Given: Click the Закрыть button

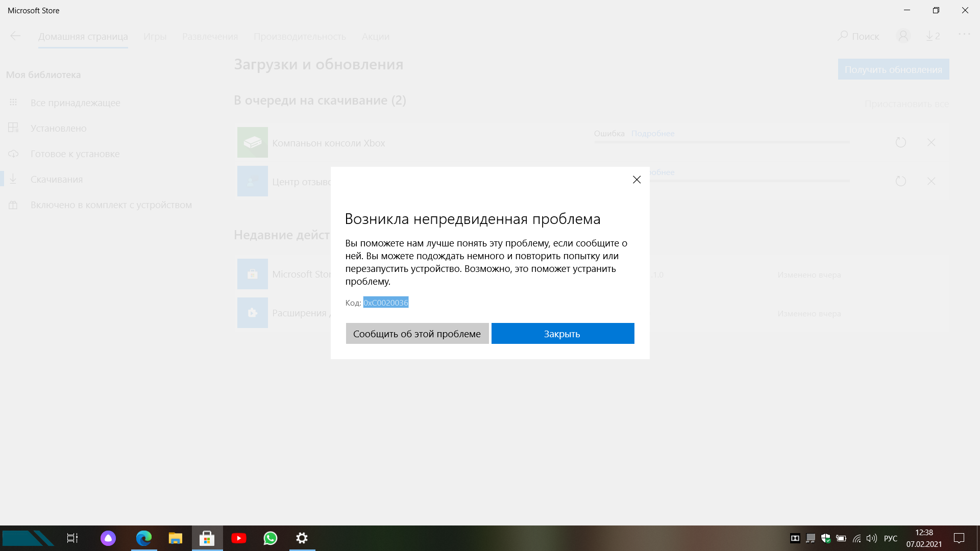Looking at the screenshot, I should click(562, 334).
